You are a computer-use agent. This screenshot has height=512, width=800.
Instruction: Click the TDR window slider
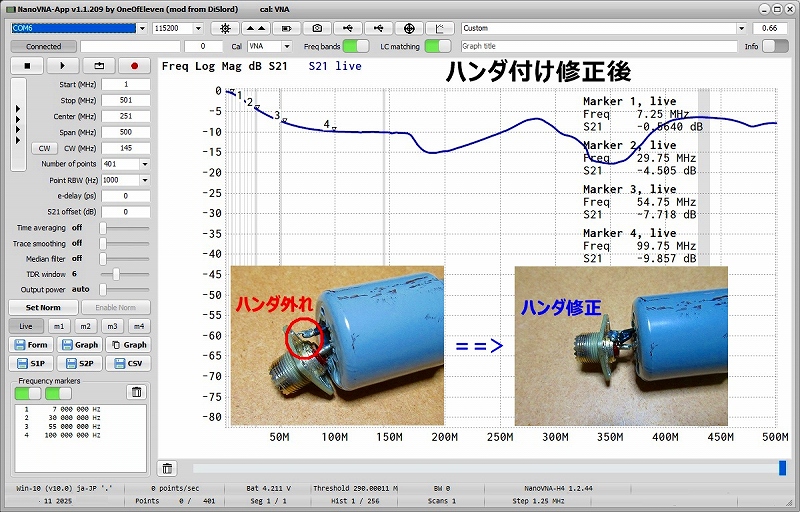pyautogui.click(x=117, y=273)
